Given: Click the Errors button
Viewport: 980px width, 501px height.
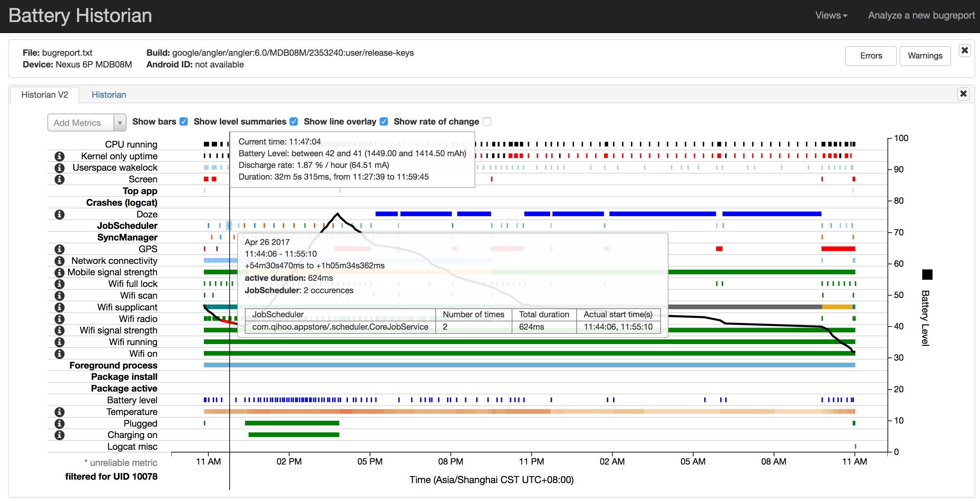Looking at the screenshot, I should pyautogui.click(x=870, y=56).
